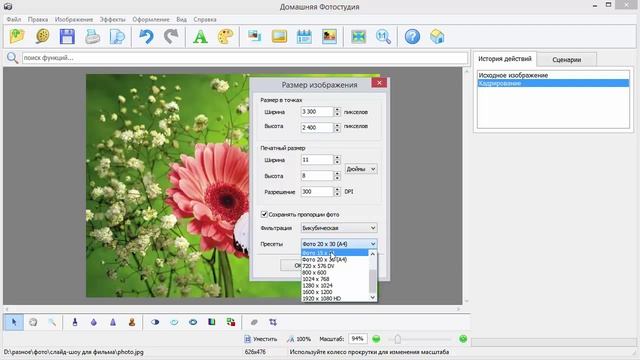Open the color palette icon
The image size is (640, 360).
pyautogui.click(x=225, y=37)
